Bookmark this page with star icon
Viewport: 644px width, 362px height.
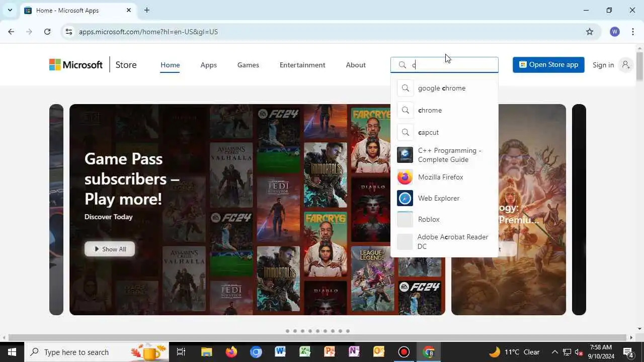pos(590,32)
